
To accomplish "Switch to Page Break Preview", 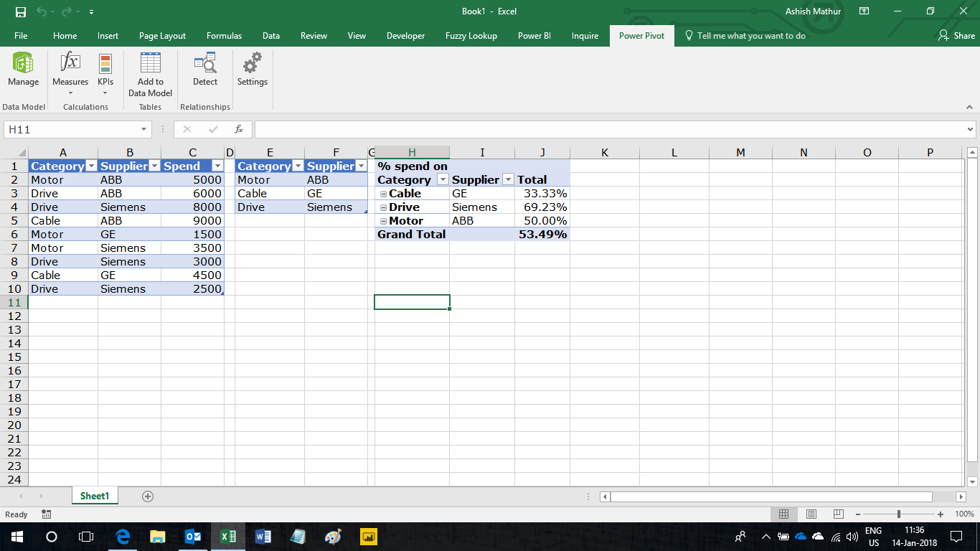I will point(838,514).
